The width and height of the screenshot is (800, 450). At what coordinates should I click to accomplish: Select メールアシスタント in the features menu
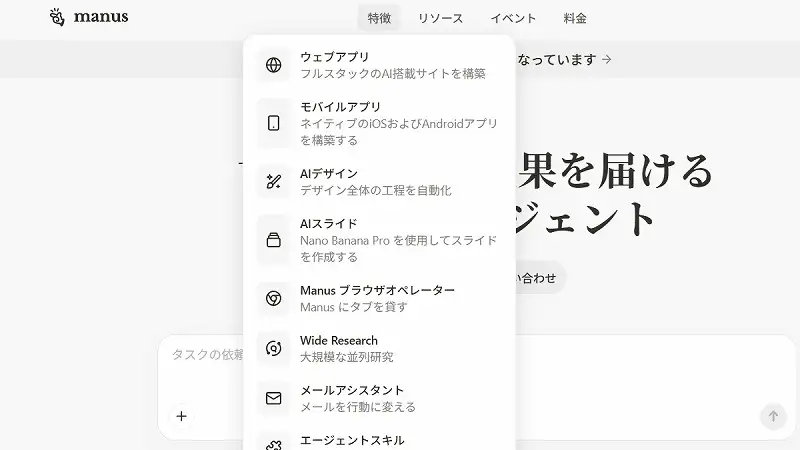(x=379, y=398)
